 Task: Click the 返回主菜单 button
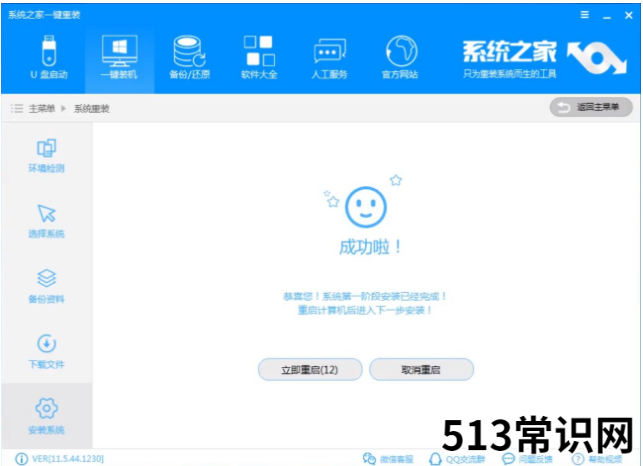point(591,107)
